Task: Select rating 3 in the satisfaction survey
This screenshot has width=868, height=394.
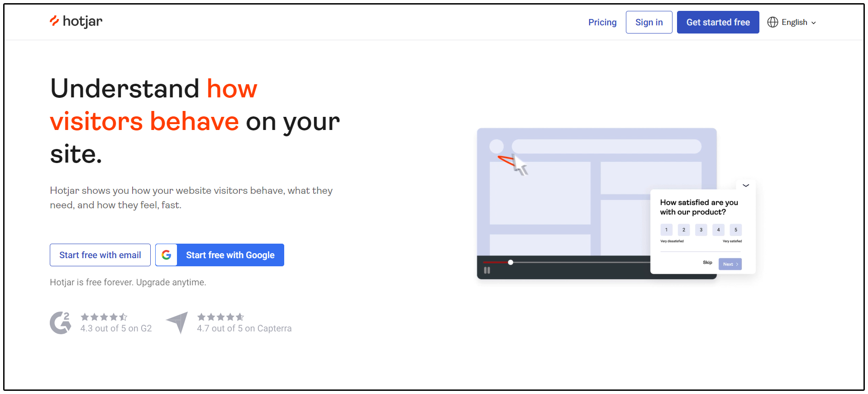Action: pos(701,230)
